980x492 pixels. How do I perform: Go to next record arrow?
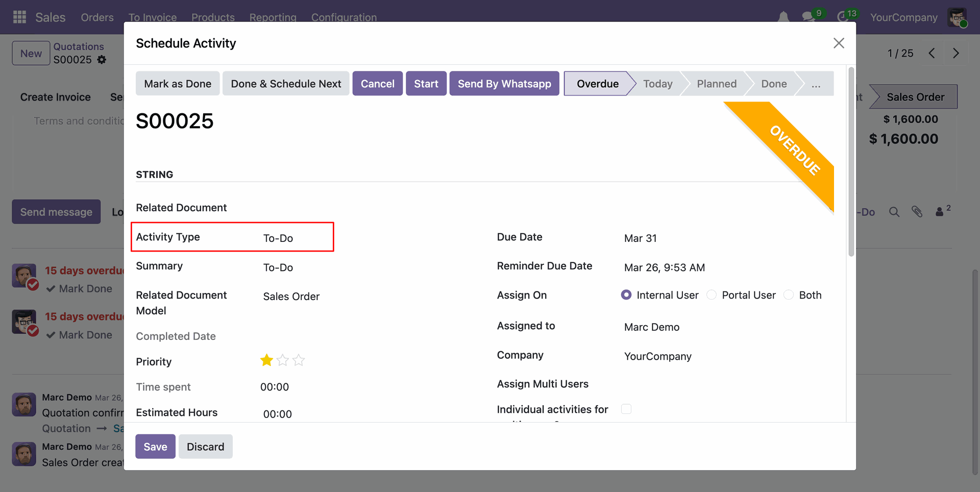click(x=955, y=53)
